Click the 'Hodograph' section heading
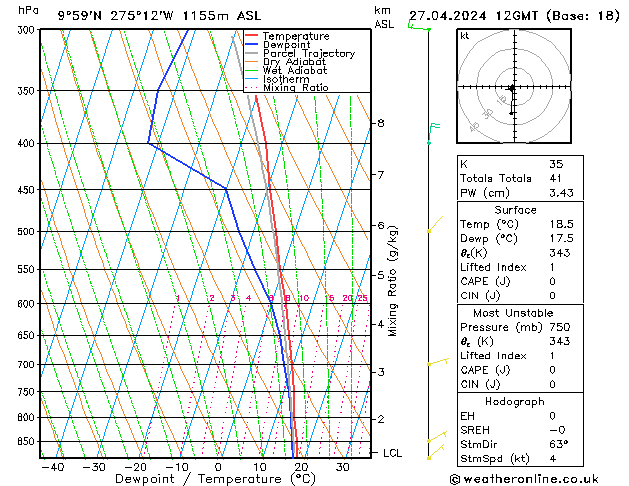 (515, 402)
